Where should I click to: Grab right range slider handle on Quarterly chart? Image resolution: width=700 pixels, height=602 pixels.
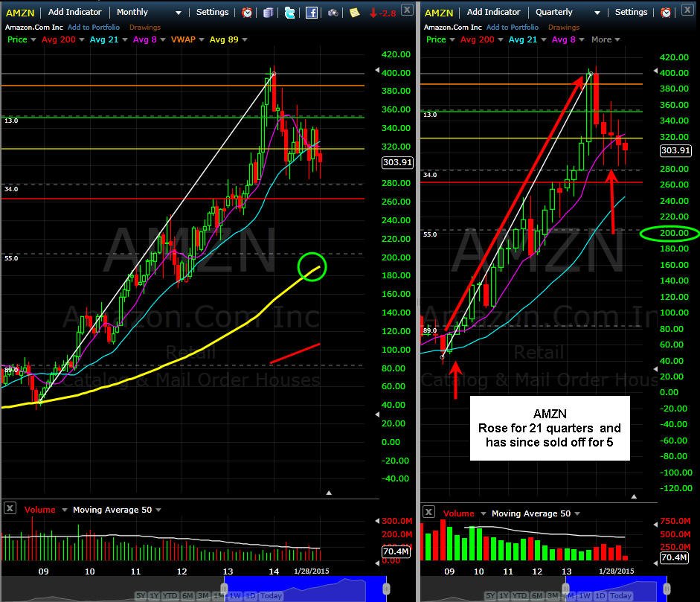tap(667, 589)
